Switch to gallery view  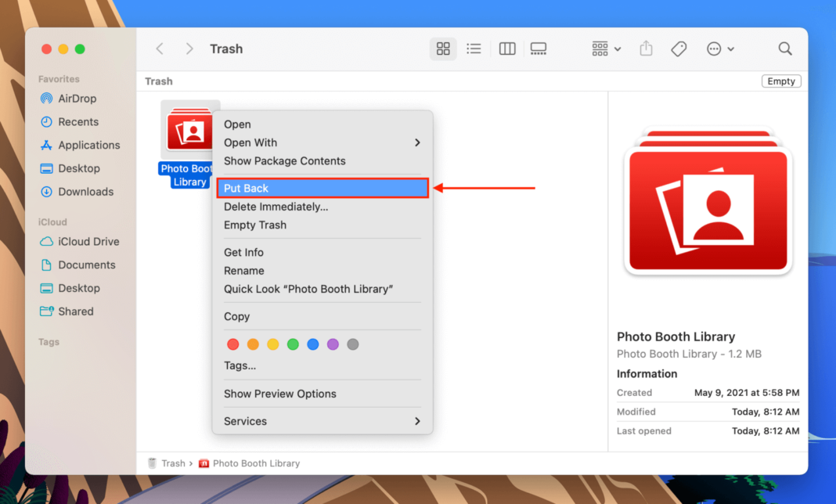tap(538, 49)
